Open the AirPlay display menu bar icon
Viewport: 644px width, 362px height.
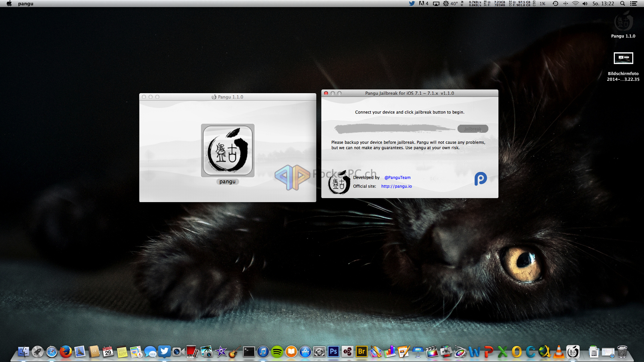[436, 4]
